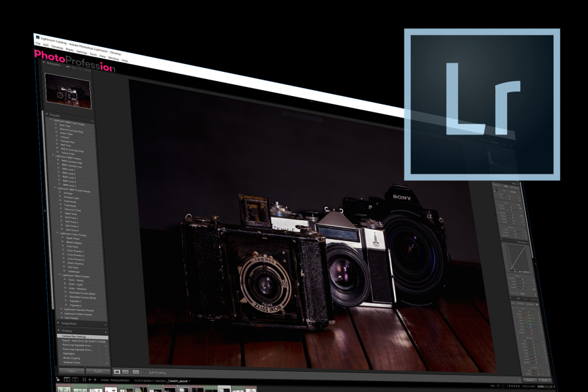Apply the Cold Tone preset

[73, 247]
